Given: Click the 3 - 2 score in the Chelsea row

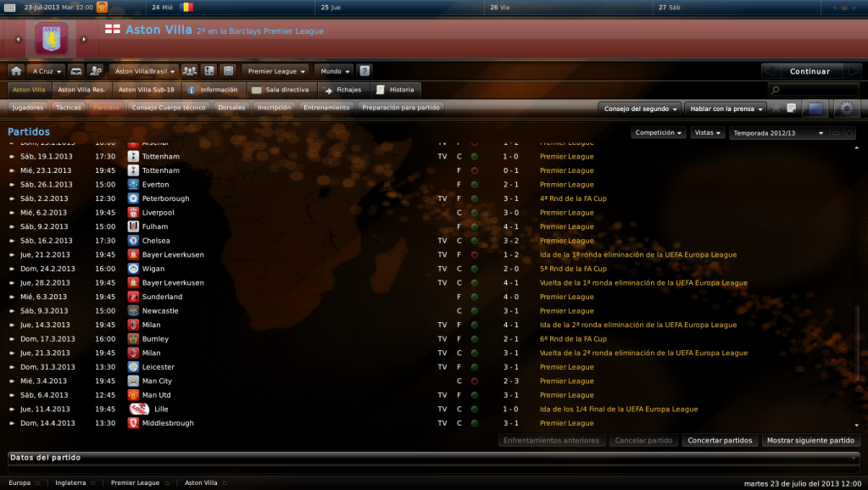Looking at the screenshot, I should click(x=510, y=241).
